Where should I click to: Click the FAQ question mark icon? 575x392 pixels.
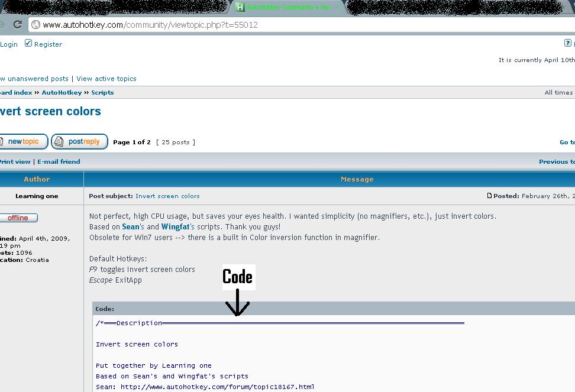[x=568, y=43]
